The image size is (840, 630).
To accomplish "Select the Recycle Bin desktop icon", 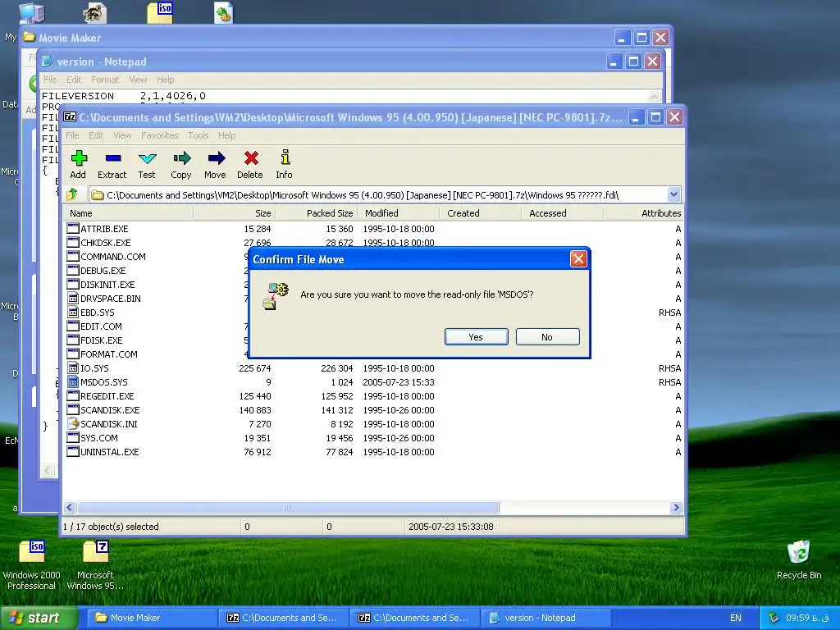I will tap(798, 552).
